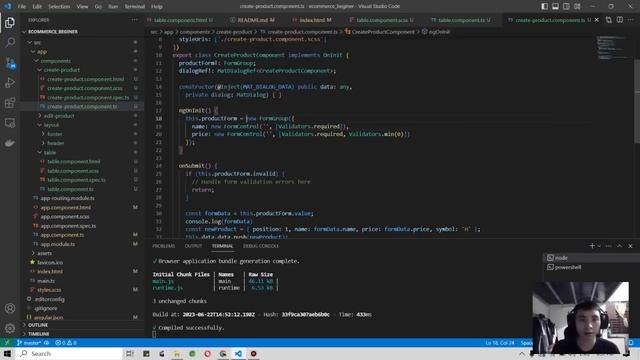The height and width of the screenshot is (360, 640).
Task: Open the File menu
Action: 22,7
